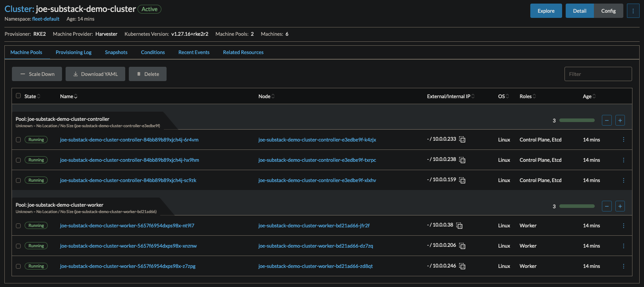Viewport: 644px width, 287px height.
Task: Open the cluster actions three-dot menu
Action: (633, 11)
